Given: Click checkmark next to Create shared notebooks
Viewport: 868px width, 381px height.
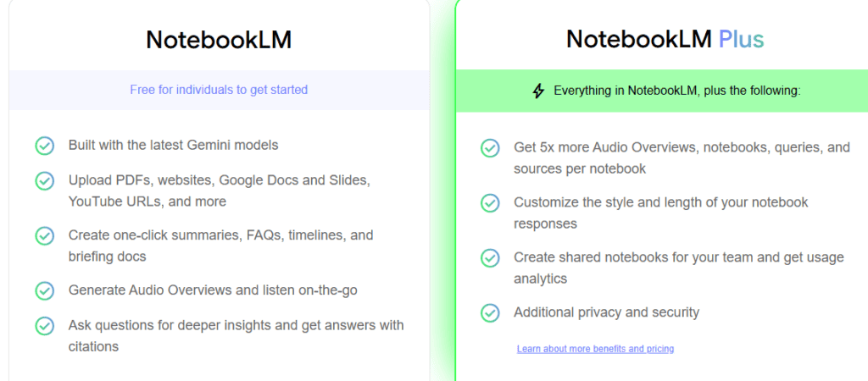Looking at the screenshot, I should click(490, 258).
